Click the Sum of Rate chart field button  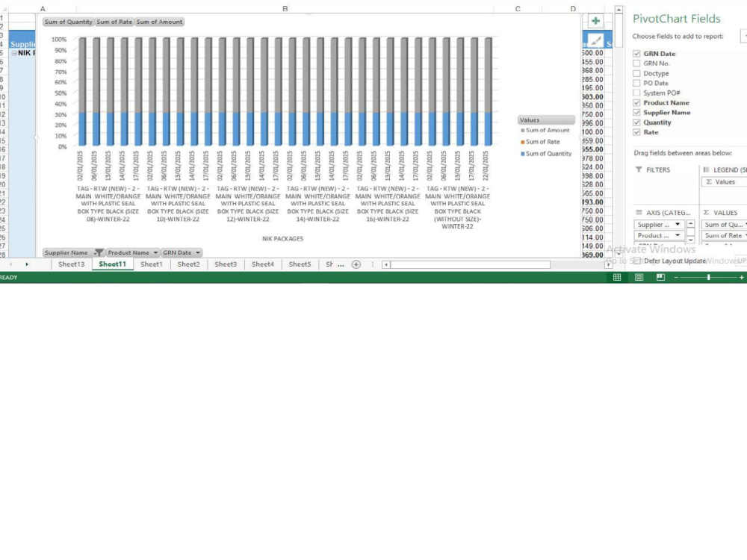tap(114, 22)
